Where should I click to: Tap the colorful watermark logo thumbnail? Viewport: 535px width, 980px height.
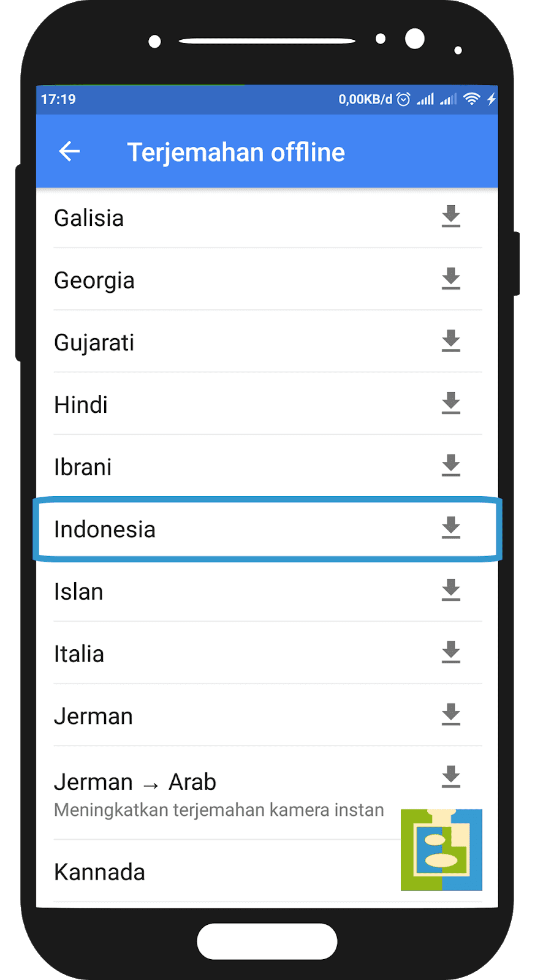point(441,850)
